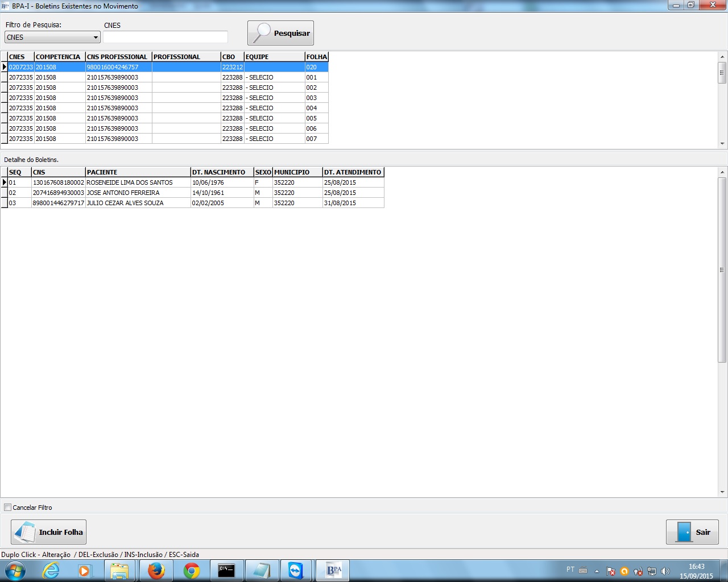The height and width of the screenshot is (582, 728).
Task: Launch Internet Explorer from the taskbar
Action: [51, 570]
